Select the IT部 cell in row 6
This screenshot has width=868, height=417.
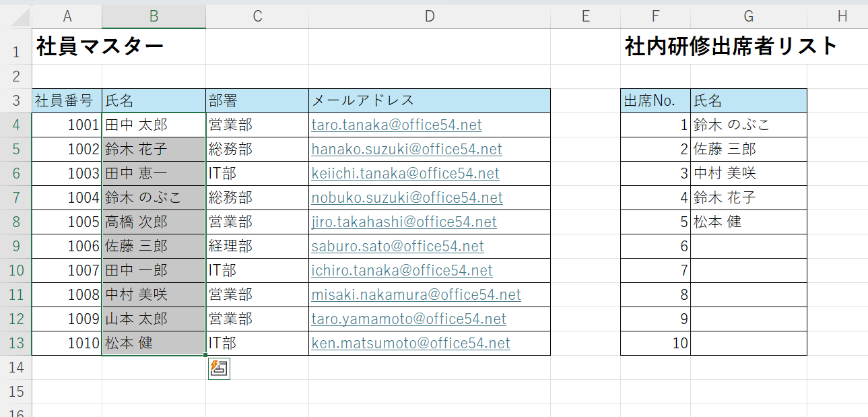click(257, 174)
